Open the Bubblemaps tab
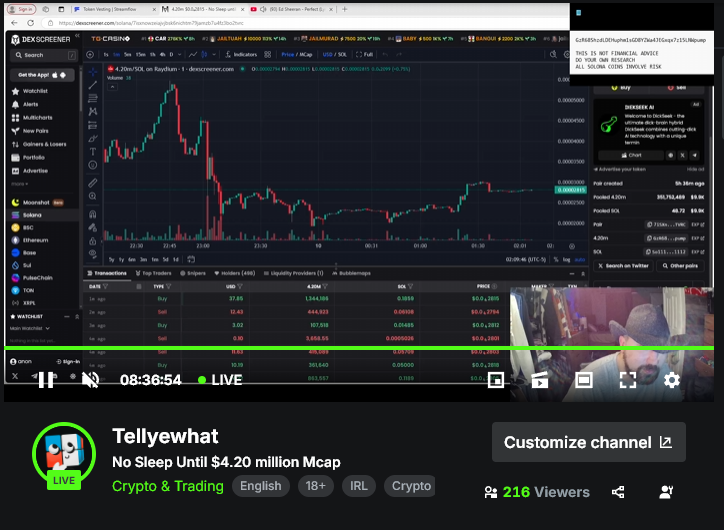The width and height of the screenshot is (724, 530). (351, 273)
